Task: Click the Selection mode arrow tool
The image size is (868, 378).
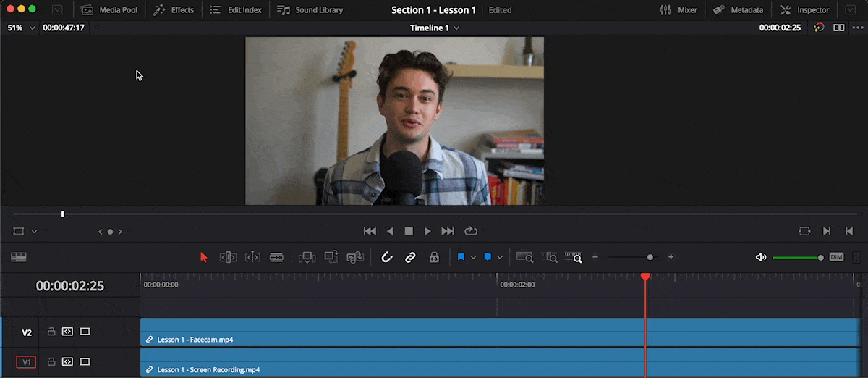Action: [x=204, y=257]
